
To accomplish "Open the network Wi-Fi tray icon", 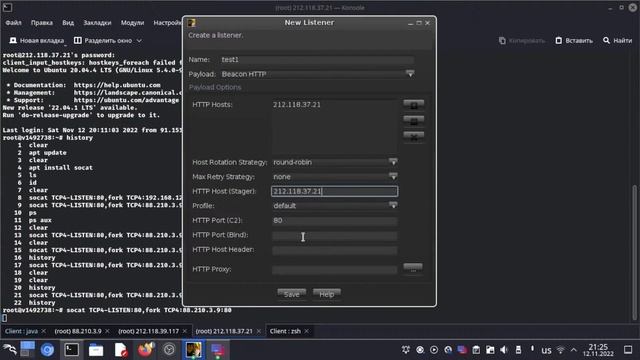I will pos(561,350).
